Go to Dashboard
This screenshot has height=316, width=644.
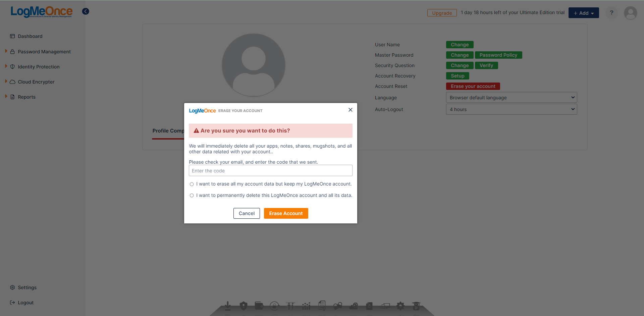26,36
